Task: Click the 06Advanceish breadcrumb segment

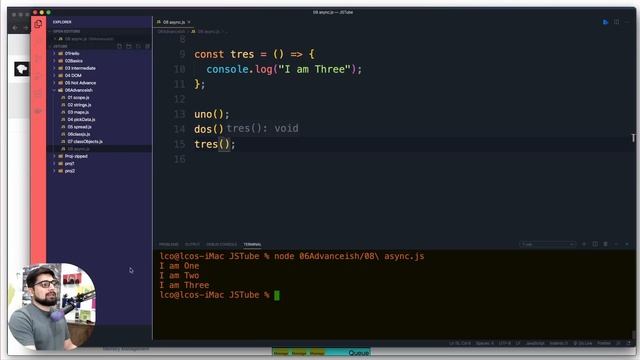Action: 171,31
